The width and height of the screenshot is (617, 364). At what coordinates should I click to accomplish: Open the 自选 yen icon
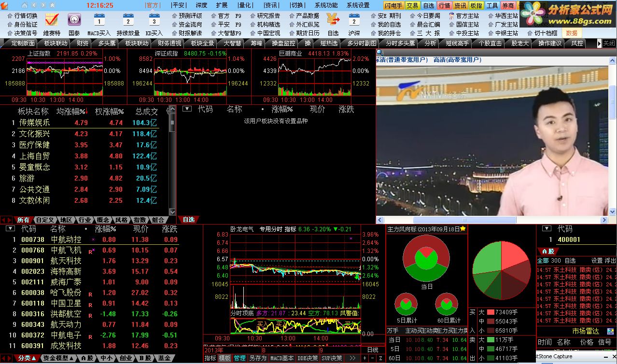(x=333, y=20)
